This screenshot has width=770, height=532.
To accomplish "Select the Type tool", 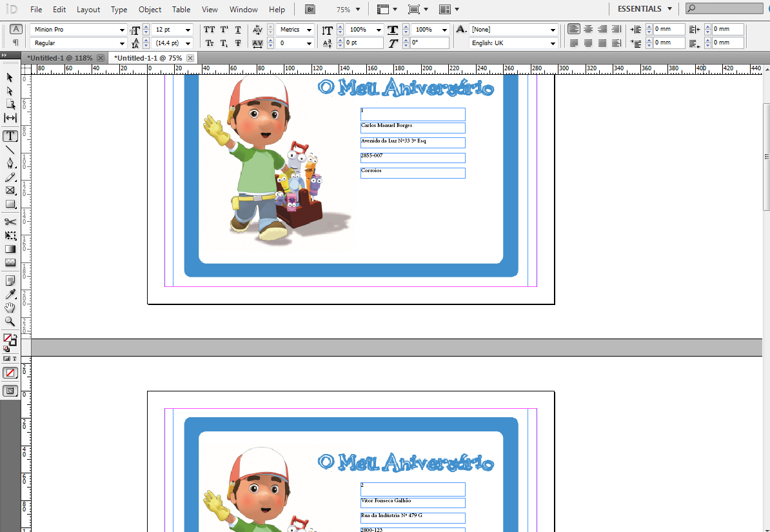I will (x=10, y=136).
